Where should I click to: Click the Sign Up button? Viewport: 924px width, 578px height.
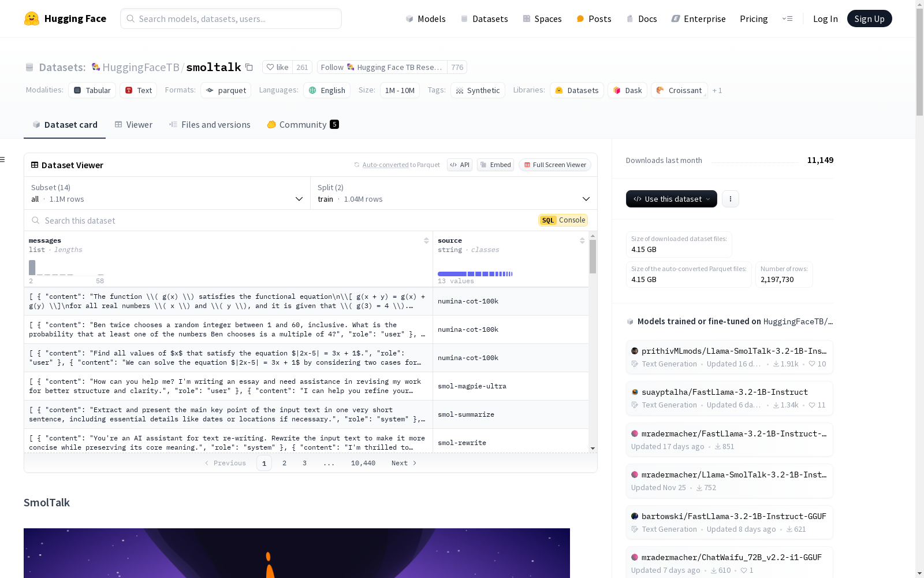pos(869,18)
